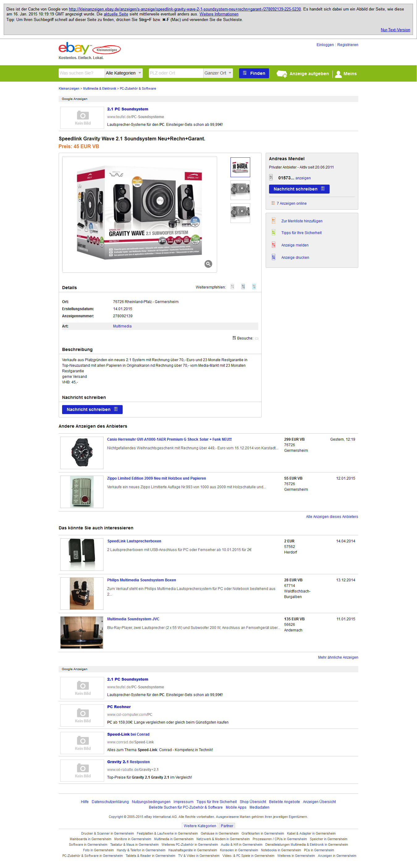
Task: Click first share icon next to Weiterempfehlen
Action: [232, 287]
